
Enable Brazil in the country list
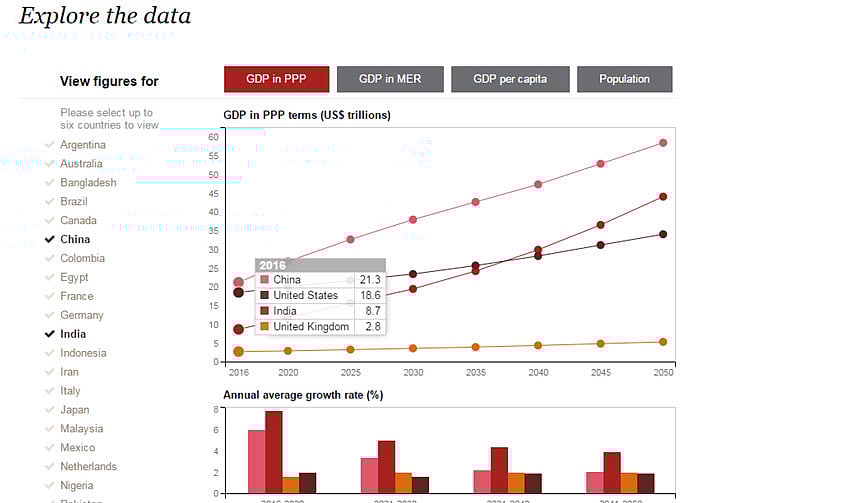coord(73,201)
